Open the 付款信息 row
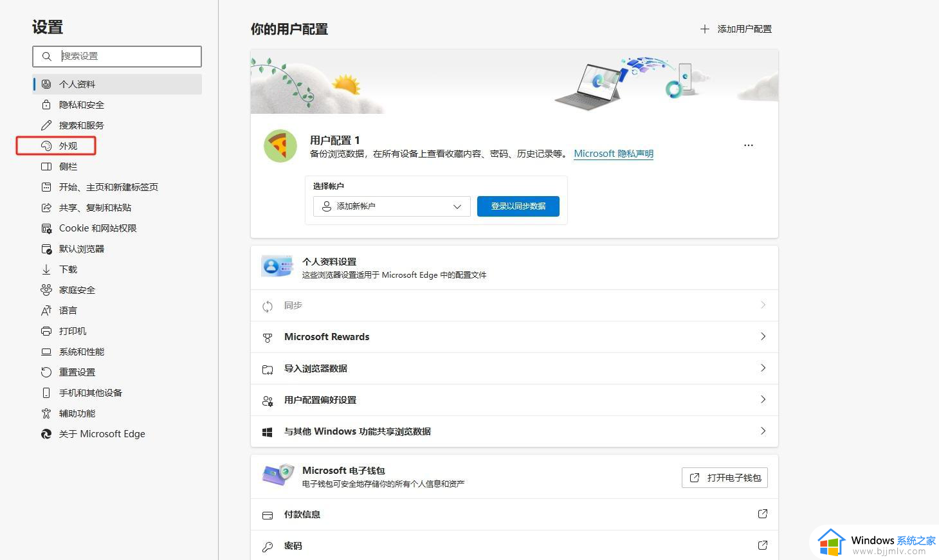Viewport: 939px width, 560px height. (x=515, y=514)
